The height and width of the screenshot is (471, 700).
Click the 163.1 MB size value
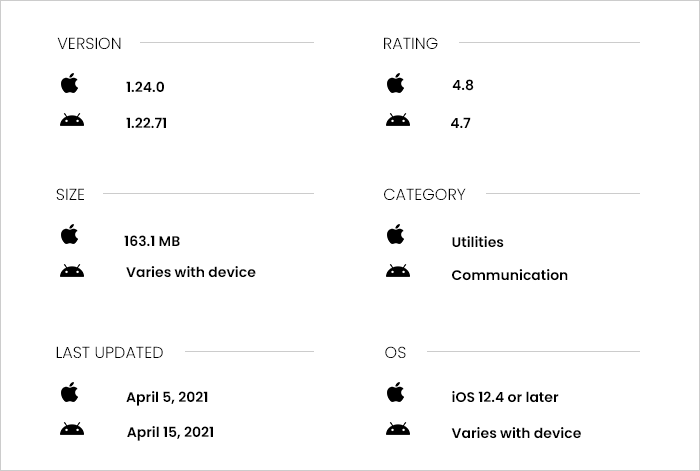click(152, 241)
